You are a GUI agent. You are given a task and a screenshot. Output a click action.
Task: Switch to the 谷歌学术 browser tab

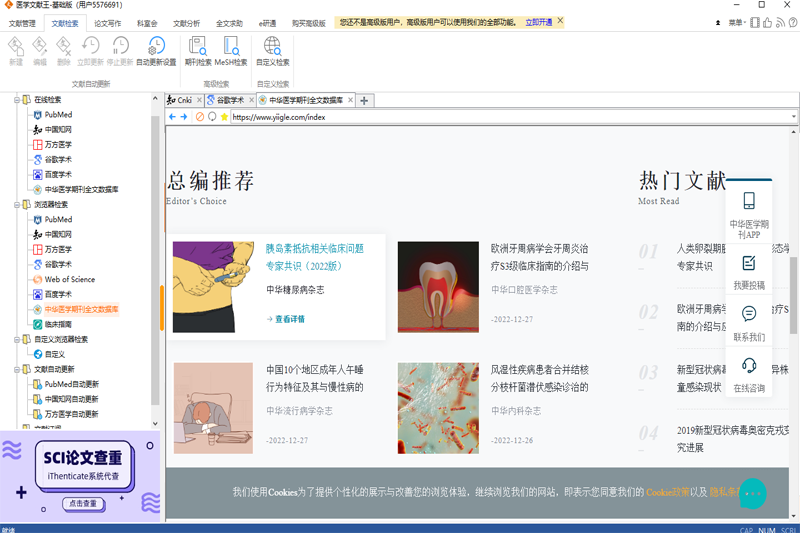pyautogui.click(x=229, y=100)
